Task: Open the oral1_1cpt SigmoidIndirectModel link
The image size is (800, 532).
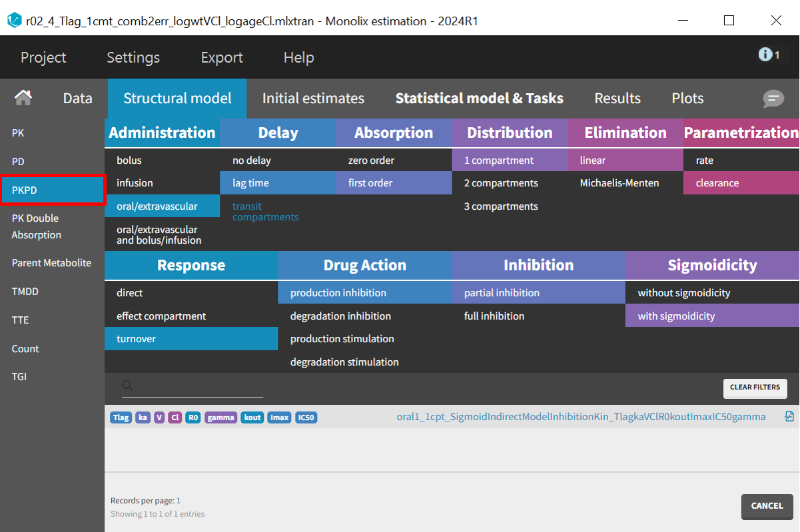Action: tap(581, 417)
